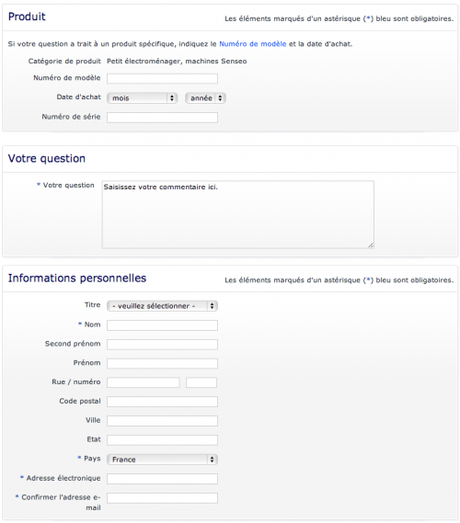Select the Code postal input field

tap(162, 402)
